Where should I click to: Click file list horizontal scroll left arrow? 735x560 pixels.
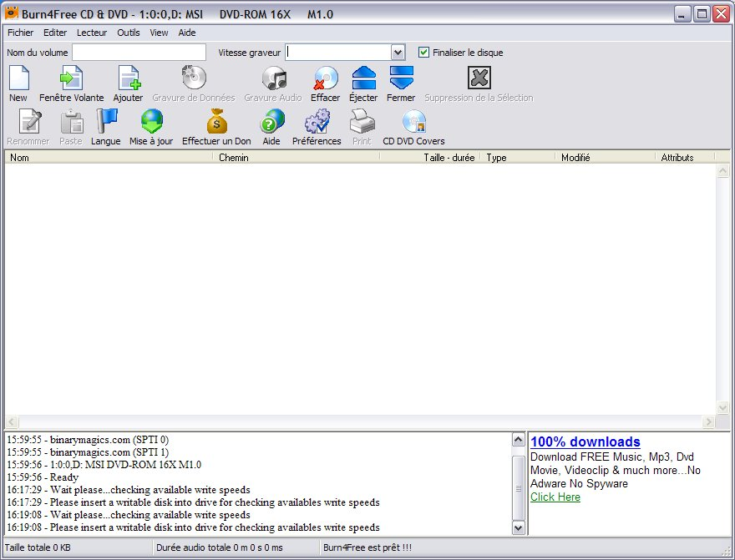12,421
